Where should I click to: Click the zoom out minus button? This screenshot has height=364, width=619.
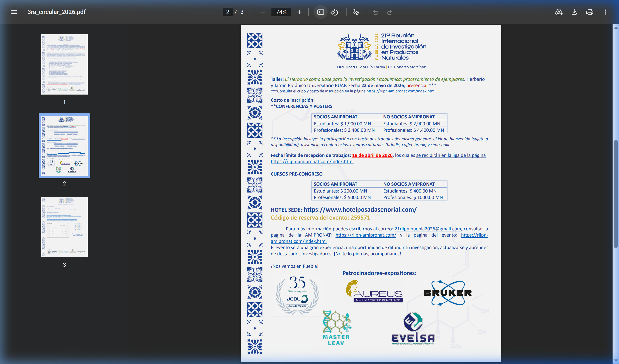coord(263,12)
